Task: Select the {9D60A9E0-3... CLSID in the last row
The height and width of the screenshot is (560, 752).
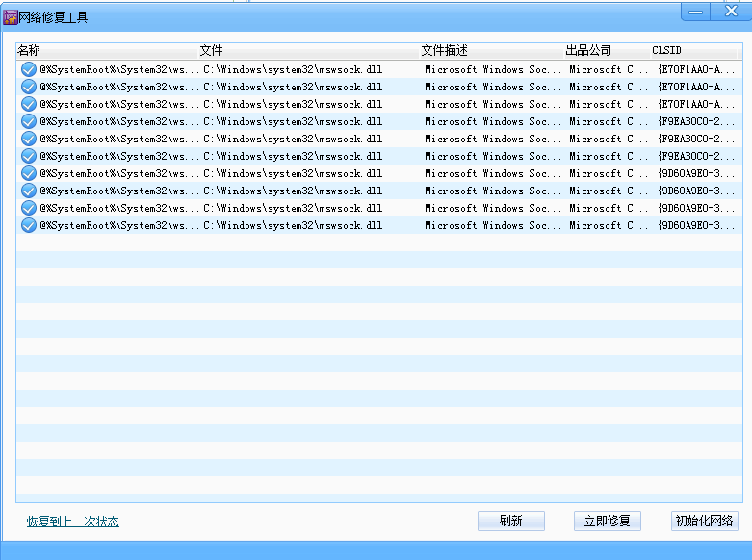Action: pos(696,225)
